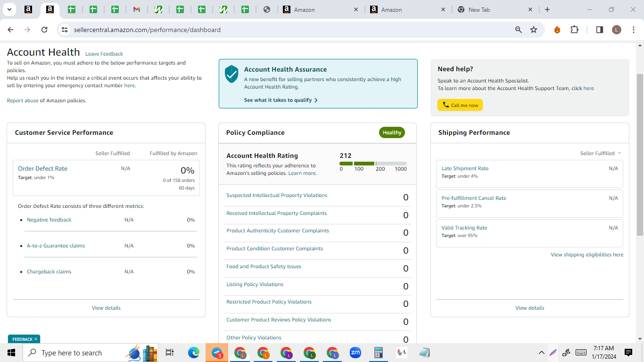The width and height of the screenshot is (644, 362).
Task: Expand See what it takes to qualify
Action: 281,100
